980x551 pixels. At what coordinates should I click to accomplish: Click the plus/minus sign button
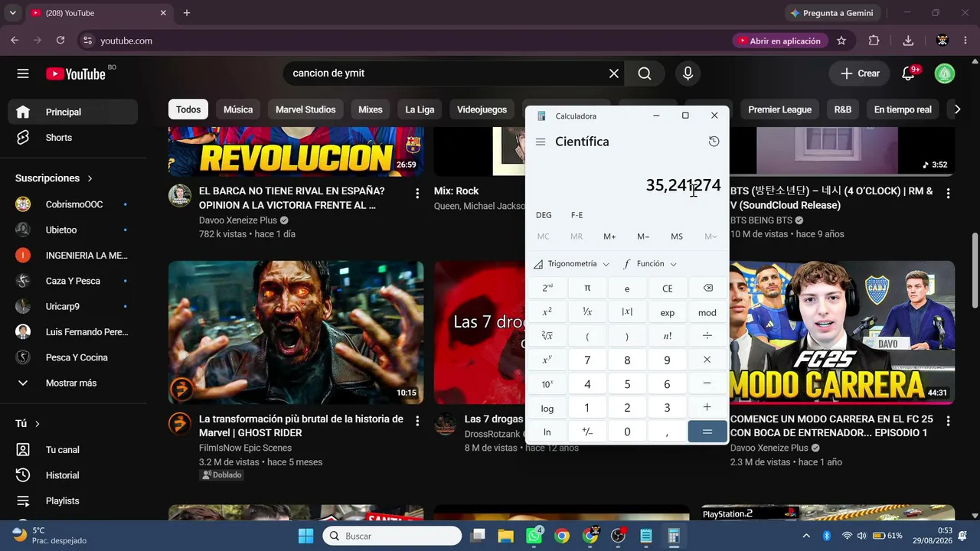(587, 432)
